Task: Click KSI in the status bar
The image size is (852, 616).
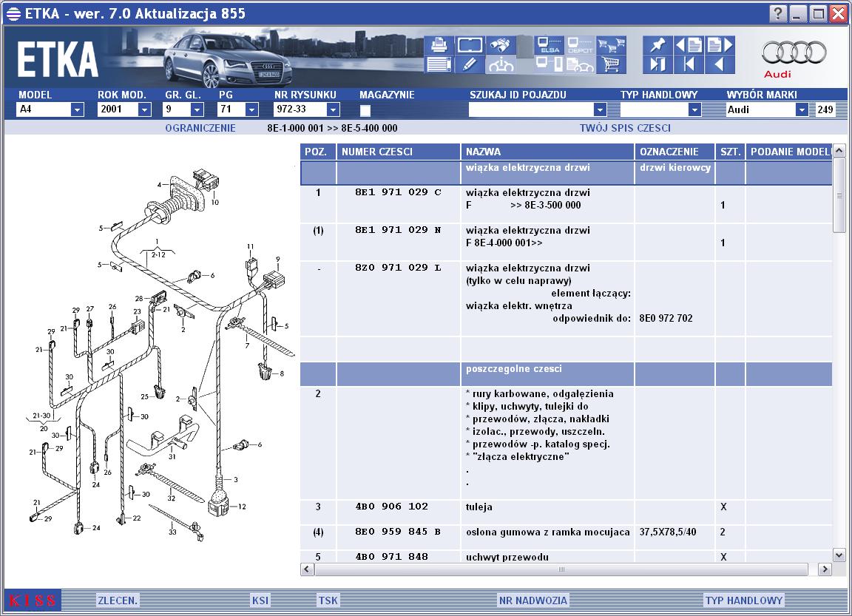Action: 260,600
